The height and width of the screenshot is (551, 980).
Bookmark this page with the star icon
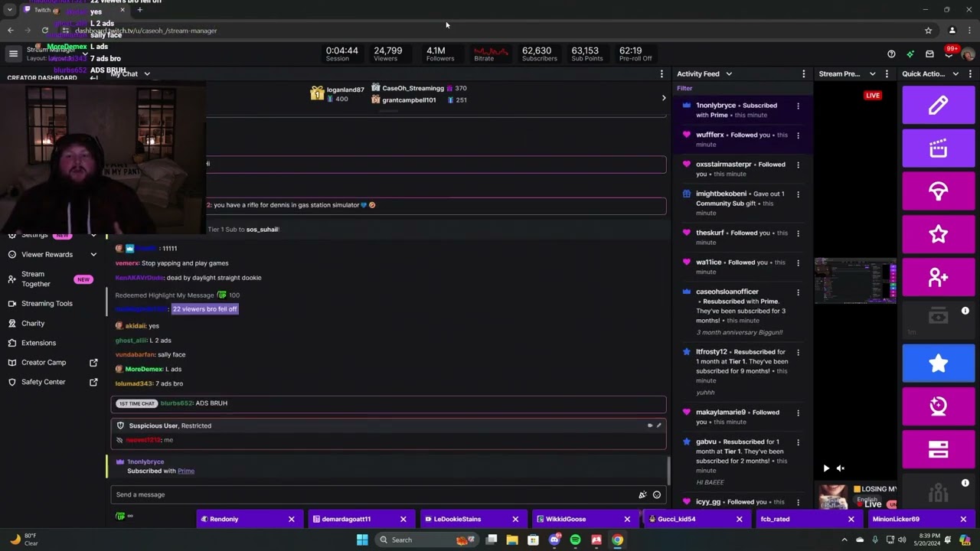pyautogui.click(x=928, y=31)
